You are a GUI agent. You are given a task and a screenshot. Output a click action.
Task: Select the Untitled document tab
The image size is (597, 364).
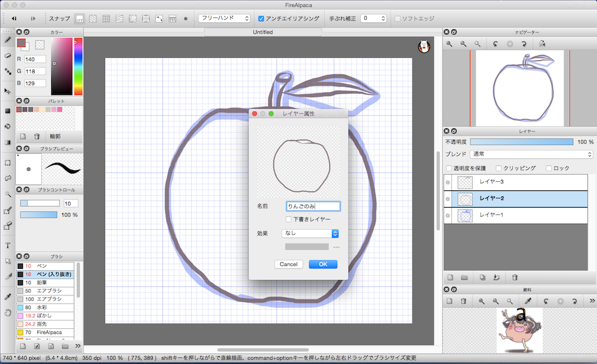263,32
